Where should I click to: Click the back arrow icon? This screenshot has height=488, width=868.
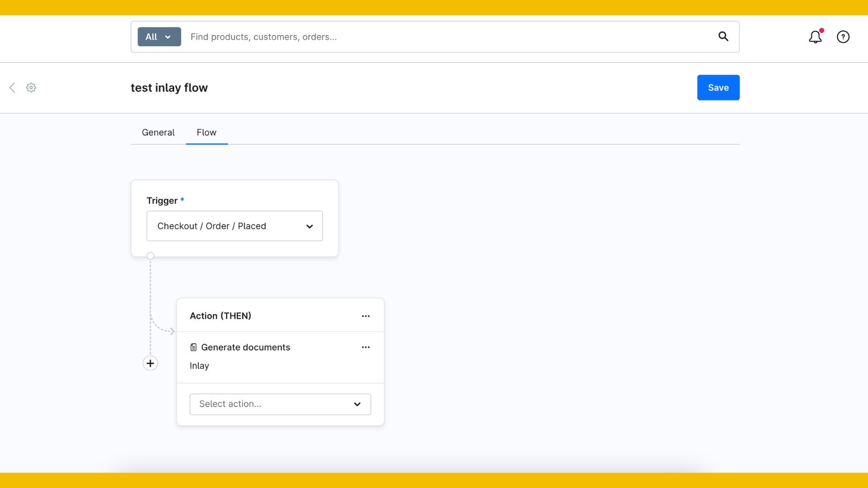pos(13,88)
